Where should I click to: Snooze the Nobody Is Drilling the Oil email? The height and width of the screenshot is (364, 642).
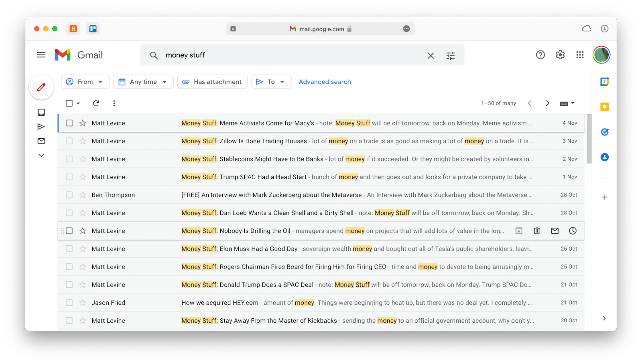573,231
